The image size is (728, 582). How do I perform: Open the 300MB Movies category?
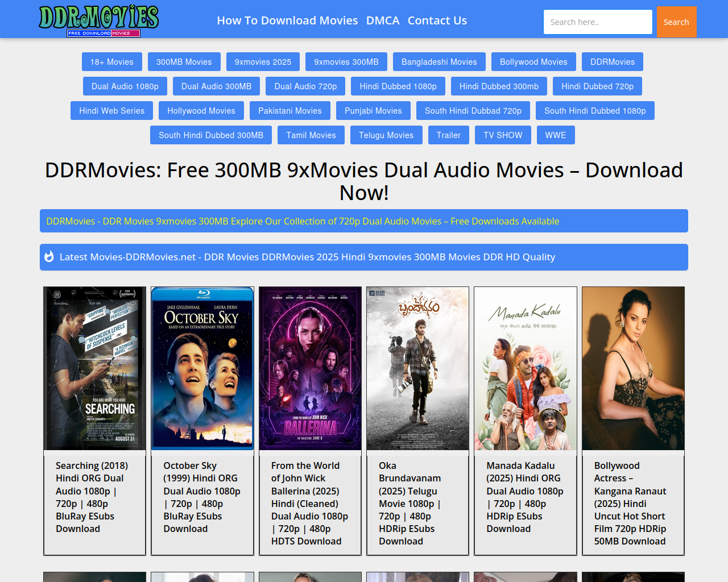pyautogui.click(x=184, y=62)
